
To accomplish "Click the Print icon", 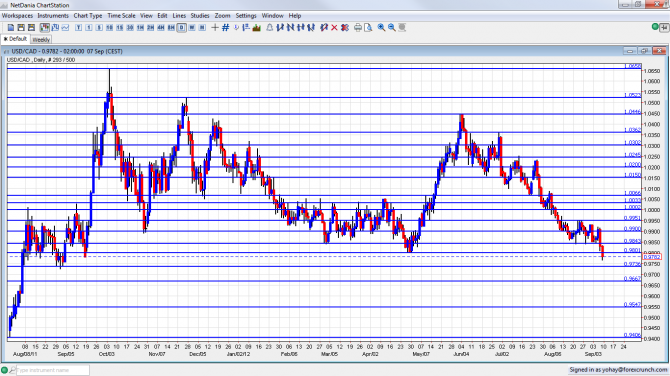I will click(x=358, y=28).
